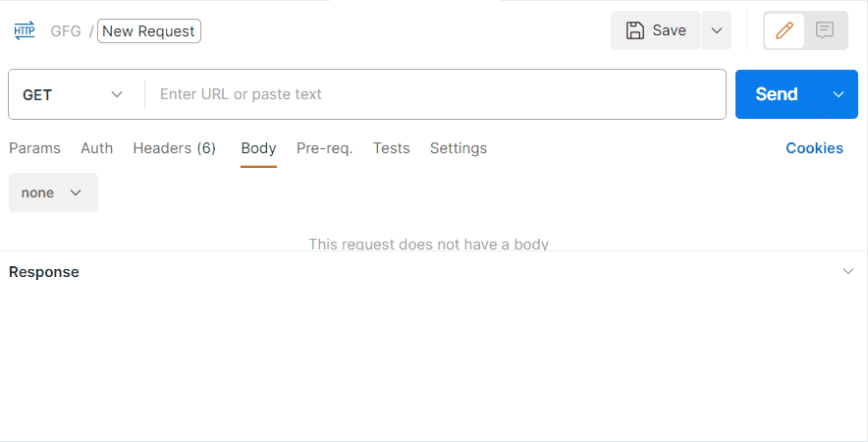
Task: Switch to the Params tab
Action: click(x=34, y=148)
